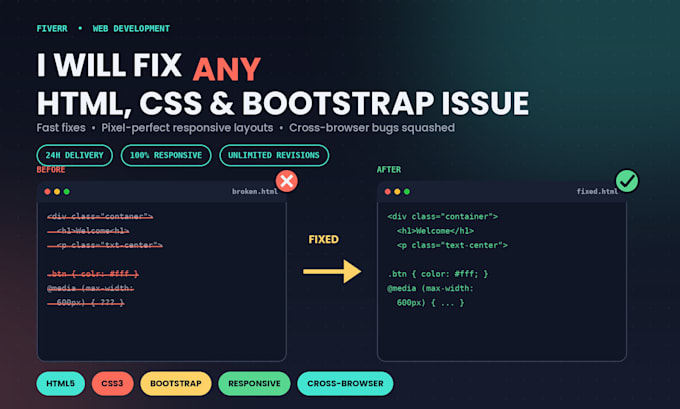The width and height of the screenshot is (680, 409).
Task: Click the green checkmark badge on fixed.html
Action: (x=627, y=181)
